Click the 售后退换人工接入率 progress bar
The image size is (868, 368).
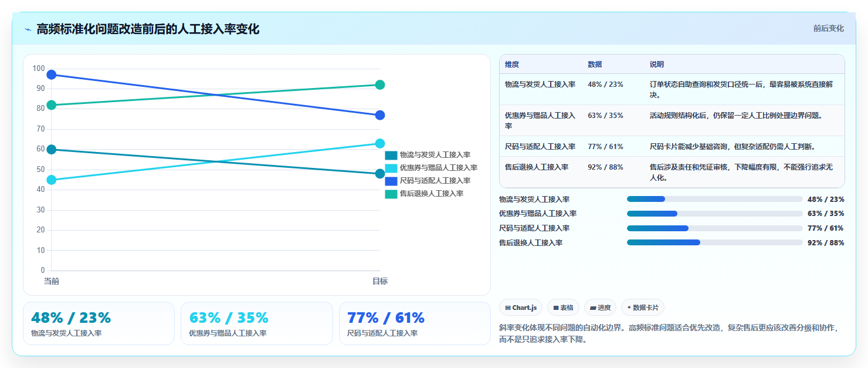click(715, 242)
